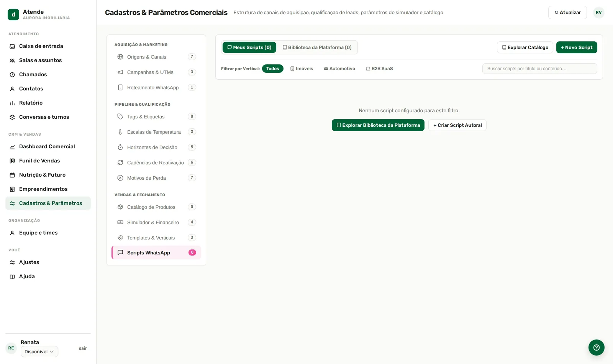Image resolution: width=613 pixels, height=364 pixels.
Task: Click the Relatório bar chart icon
Action: click(12, 103)
